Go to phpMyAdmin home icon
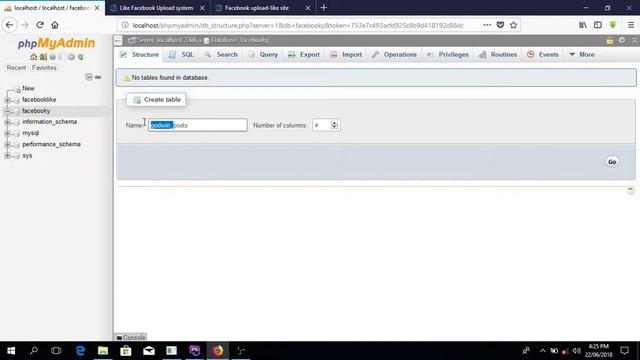This screenshot has width=640, height=360. click(34, 57)
